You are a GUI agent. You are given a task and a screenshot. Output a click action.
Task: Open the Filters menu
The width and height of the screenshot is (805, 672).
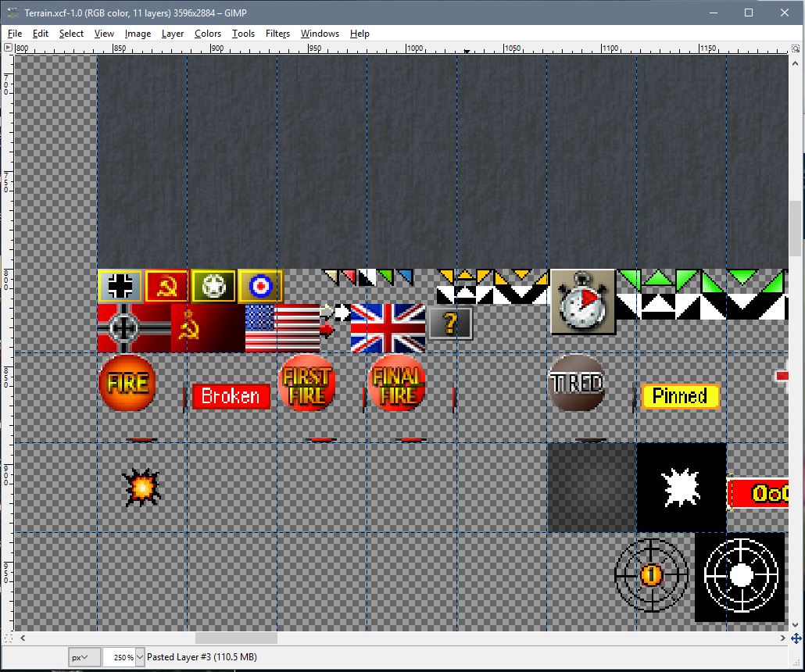[277, 34]
